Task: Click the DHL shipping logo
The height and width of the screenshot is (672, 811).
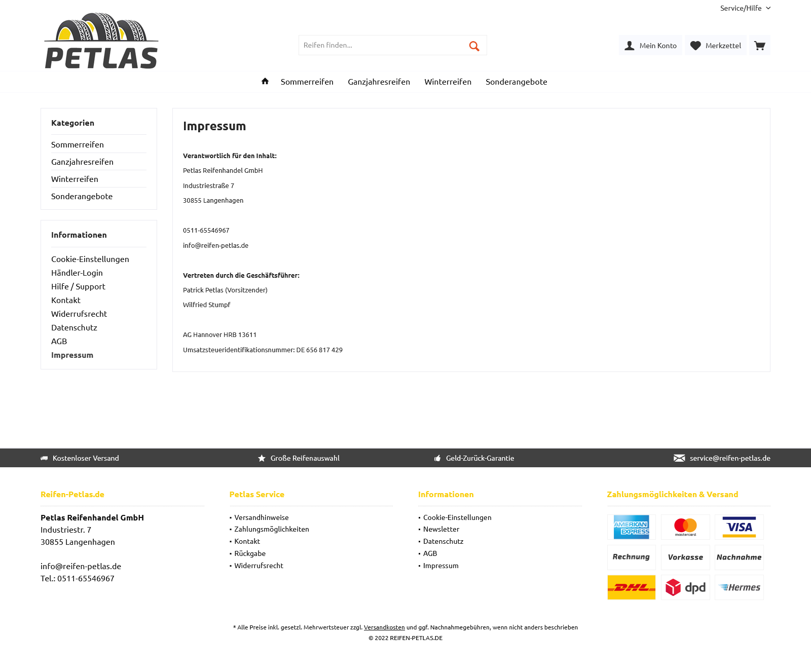Action: pyautogui.click(x=631, y=587)
